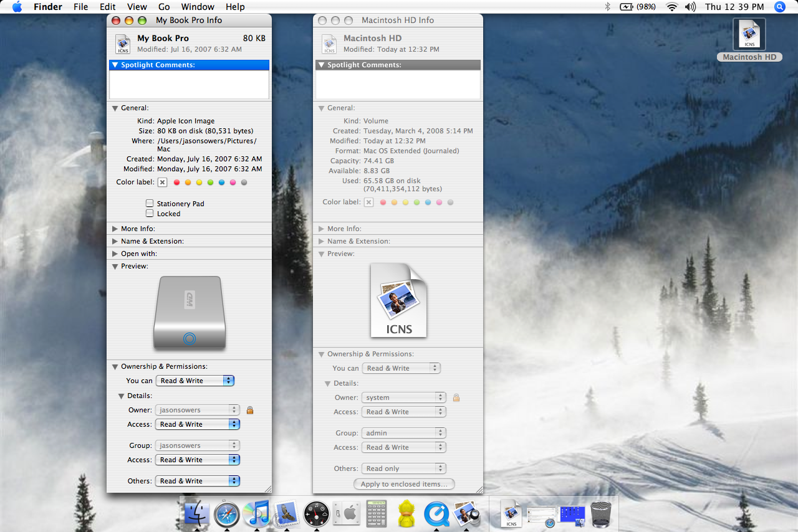Open the AirPort Wi-Fi menu

pos(671,7)
